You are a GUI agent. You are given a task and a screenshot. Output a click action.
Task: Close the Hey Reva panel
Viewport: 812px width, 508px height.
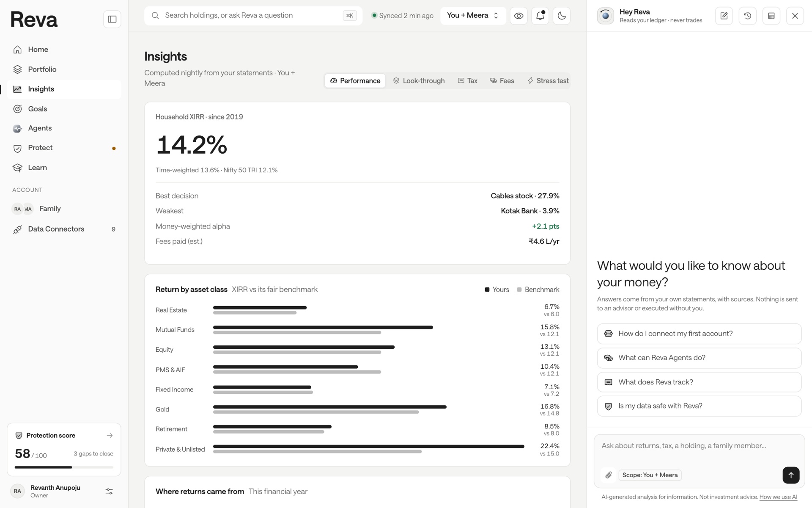[x=795, y=16]
